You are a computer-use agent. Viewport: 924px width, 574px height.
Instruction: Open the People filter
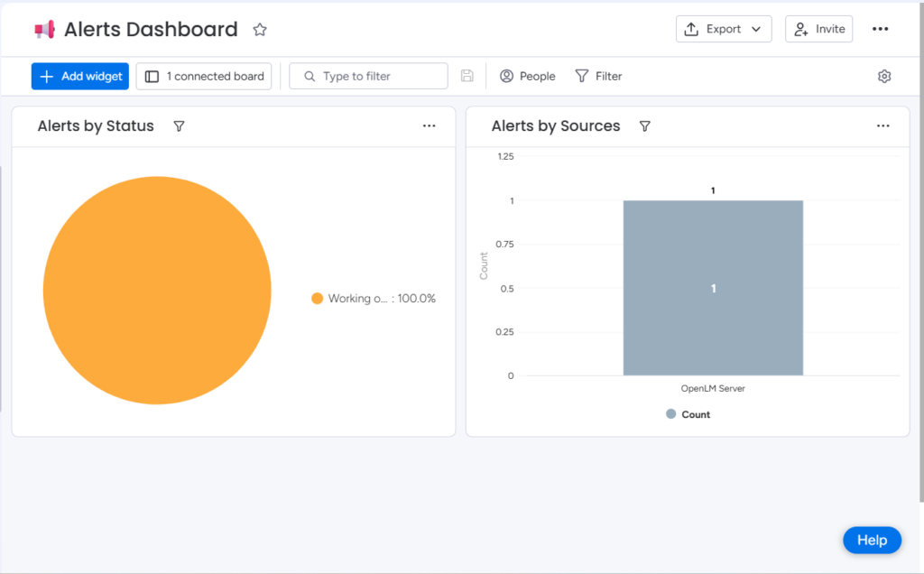[x=528, y=77]
